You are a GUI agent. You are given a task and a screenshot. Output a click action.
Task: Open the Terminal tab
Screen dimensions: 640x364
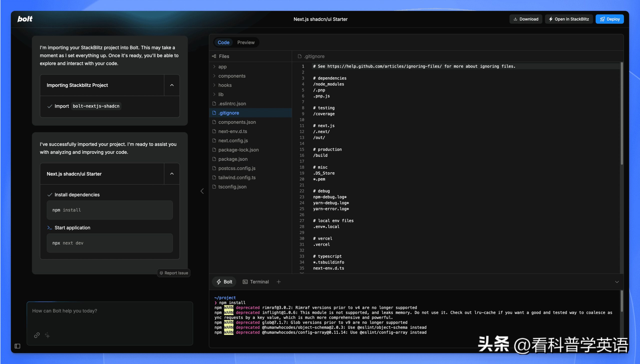255,282
